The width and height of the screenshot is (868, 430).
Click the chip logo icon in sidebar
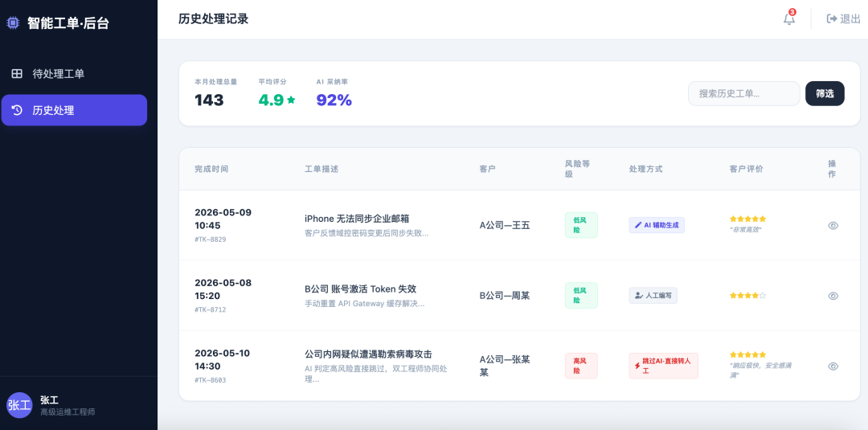[13, 23]
